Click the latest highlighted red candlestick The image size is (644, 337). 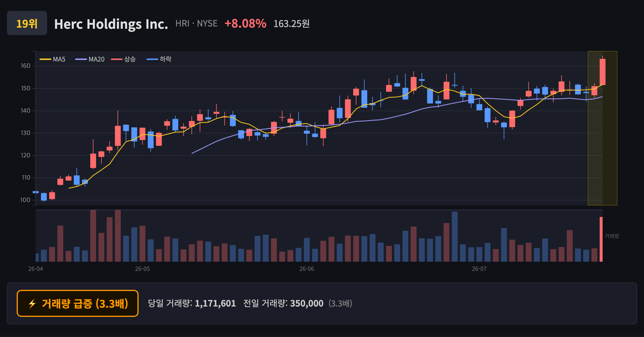coord(602,72)
